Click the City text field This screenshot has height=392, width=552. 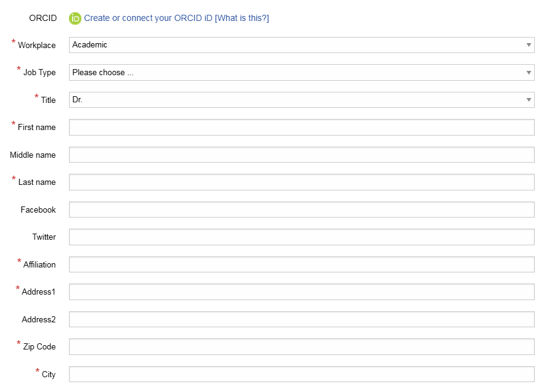coord(301,374)
